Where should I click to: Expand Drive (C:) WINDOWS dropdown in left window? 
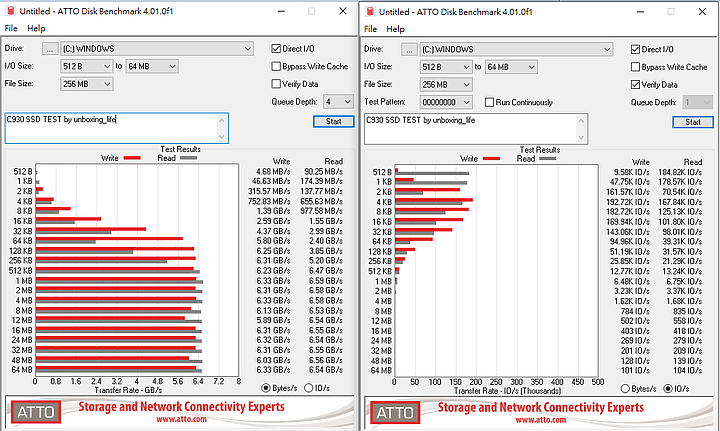[x=157, y=49]
